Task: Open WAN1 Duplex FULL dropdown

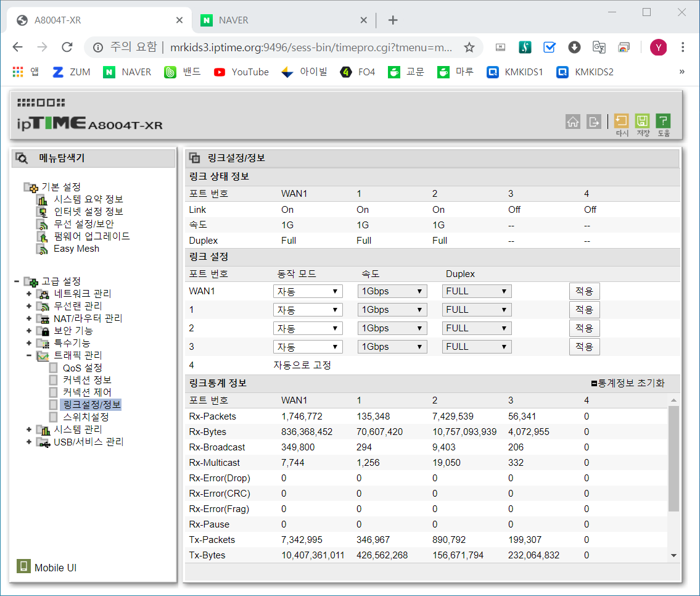Action: click(476, 292)
